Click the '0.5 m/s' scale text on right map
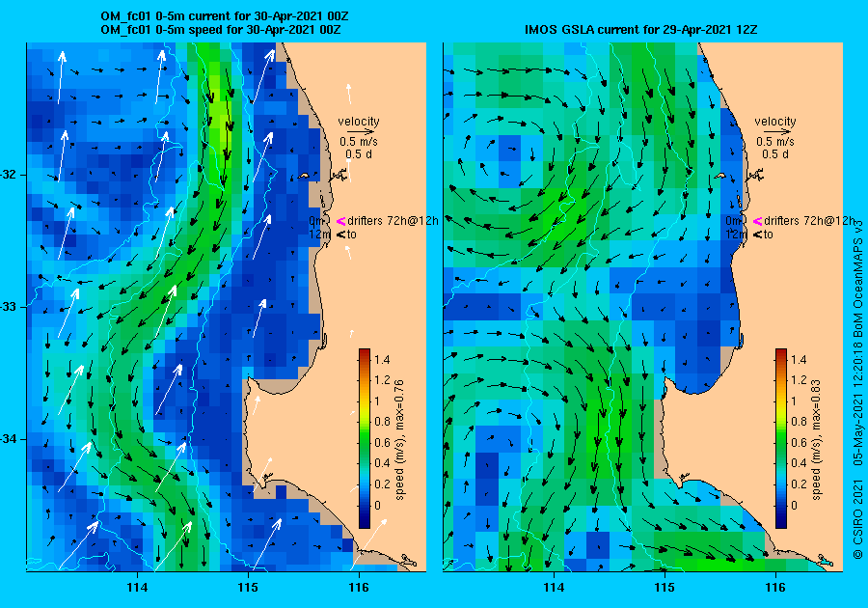The width and height of the screenshot is (868, 608). coord(775,142)
